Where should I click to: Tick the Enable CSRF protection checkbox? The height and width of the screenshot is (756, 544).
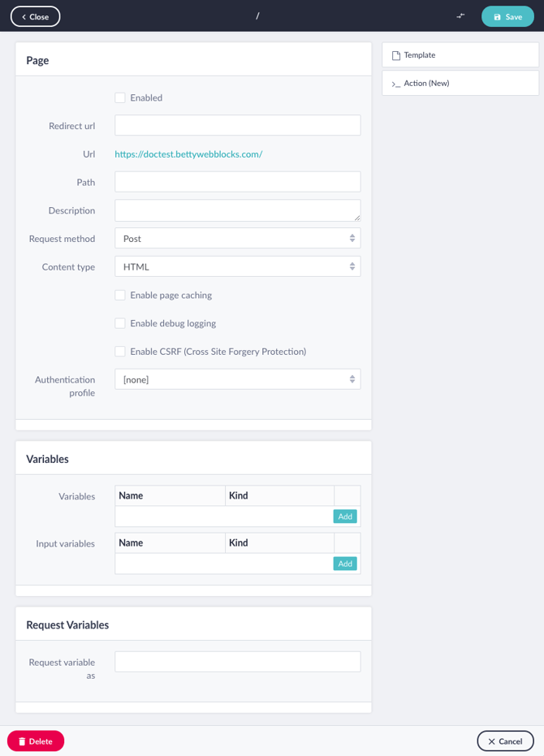click(120, 352)
